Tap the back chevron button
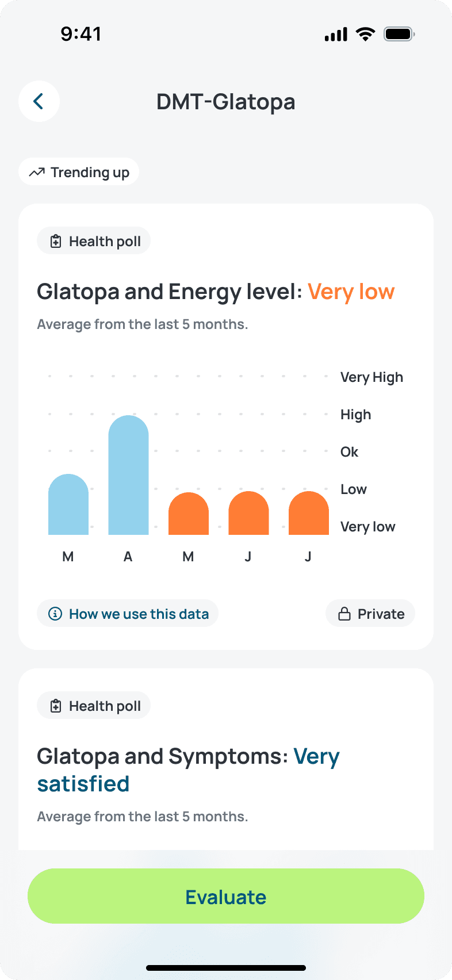This screenshot has height=980, width=452. [x=39, y=101]
